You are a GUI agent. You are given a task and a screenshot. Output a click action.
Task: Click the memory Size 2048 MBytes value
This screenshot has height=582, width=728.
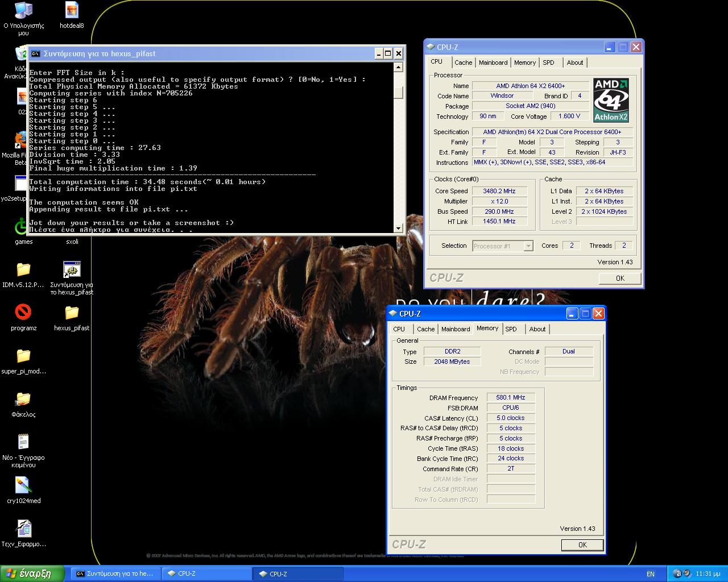pyautogui.click(x=452, y=361)
